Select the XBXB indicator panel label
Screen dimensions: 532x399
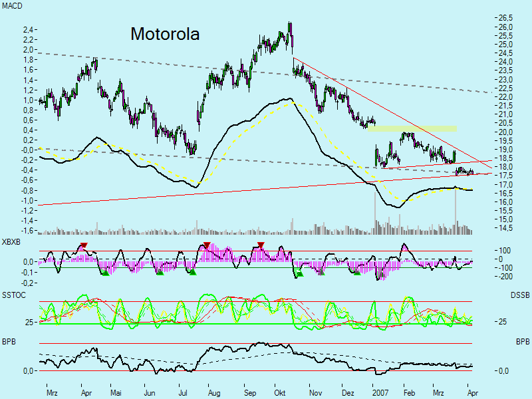(11, 243)
